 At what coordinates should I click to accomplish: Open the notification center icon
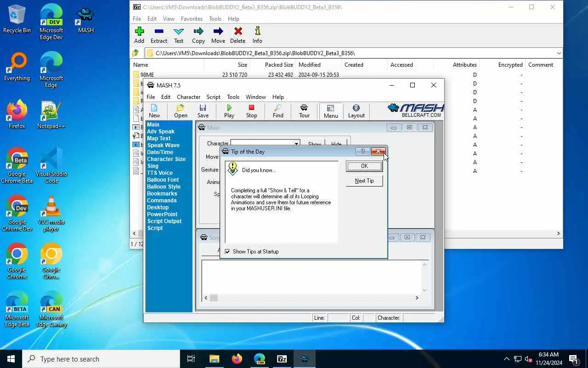573,359
